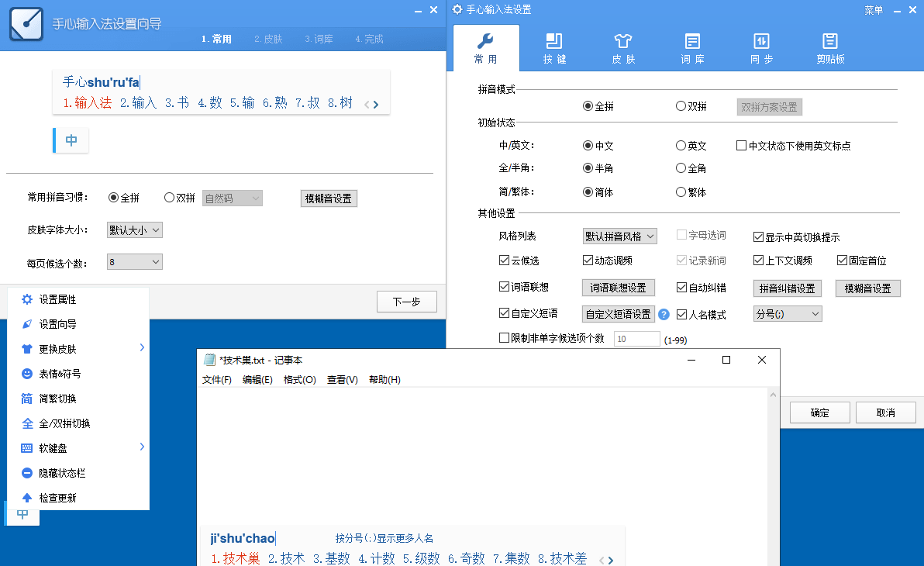Open 自定义短语设置 configuration

coord(618,313)
